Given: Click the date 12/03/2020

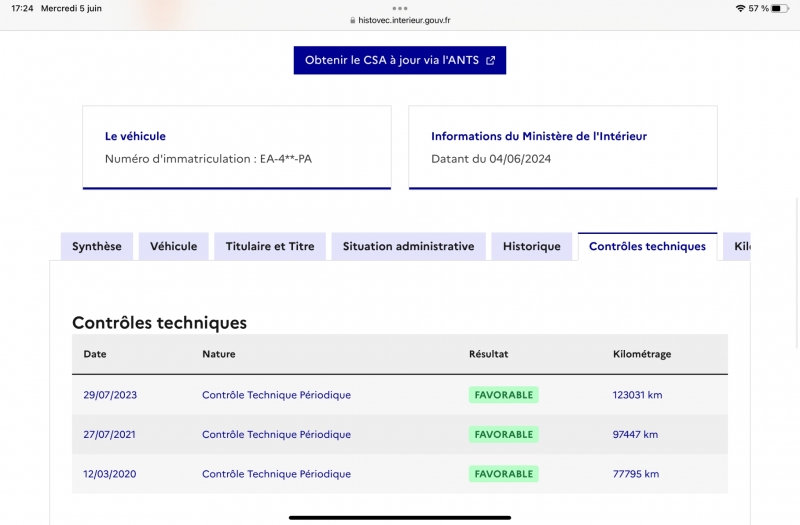Looking at the screenshot, I should (x=110, y=474).
